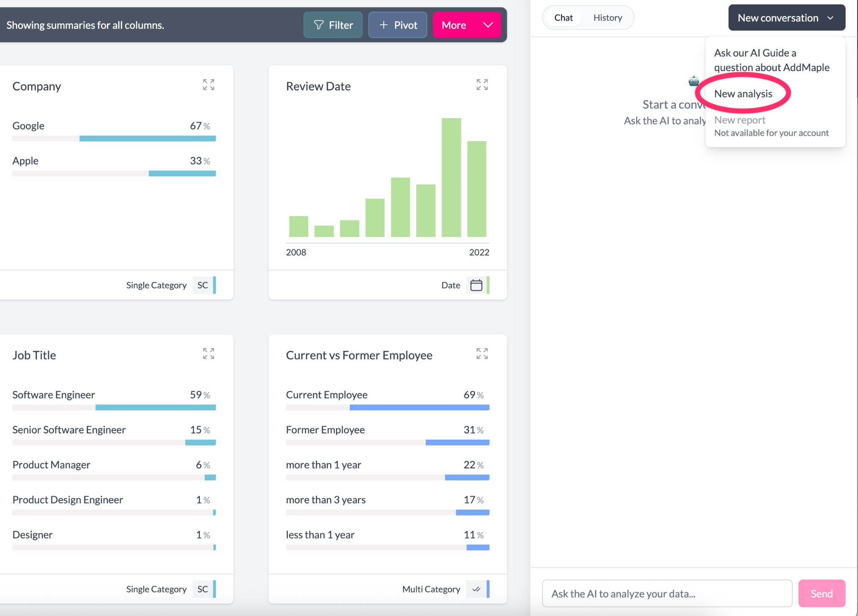This screenshot has height=616, width=858.
Task: Click the AI analyze text input field
Action: pos(666,593)
